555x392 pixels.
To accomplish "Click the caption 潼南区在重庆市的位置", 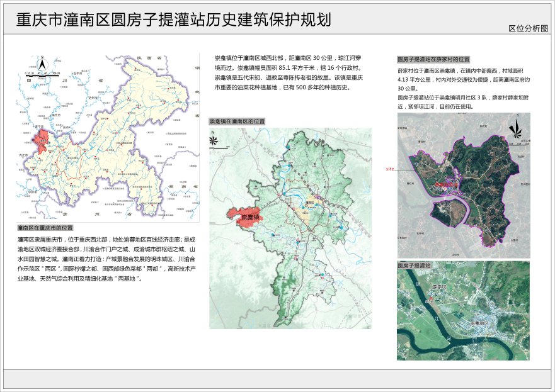I will (45, 228).
